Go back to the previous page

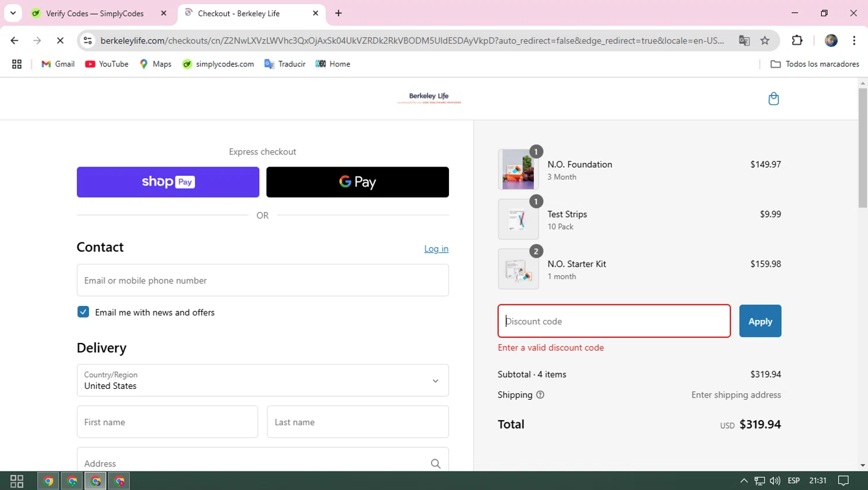14,40
